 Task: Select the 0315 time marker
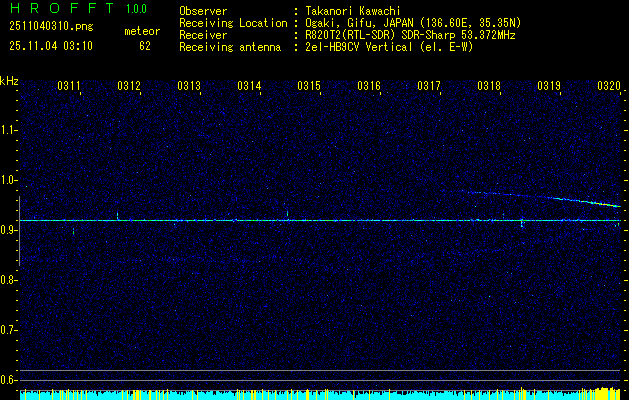tap(309, 87)
